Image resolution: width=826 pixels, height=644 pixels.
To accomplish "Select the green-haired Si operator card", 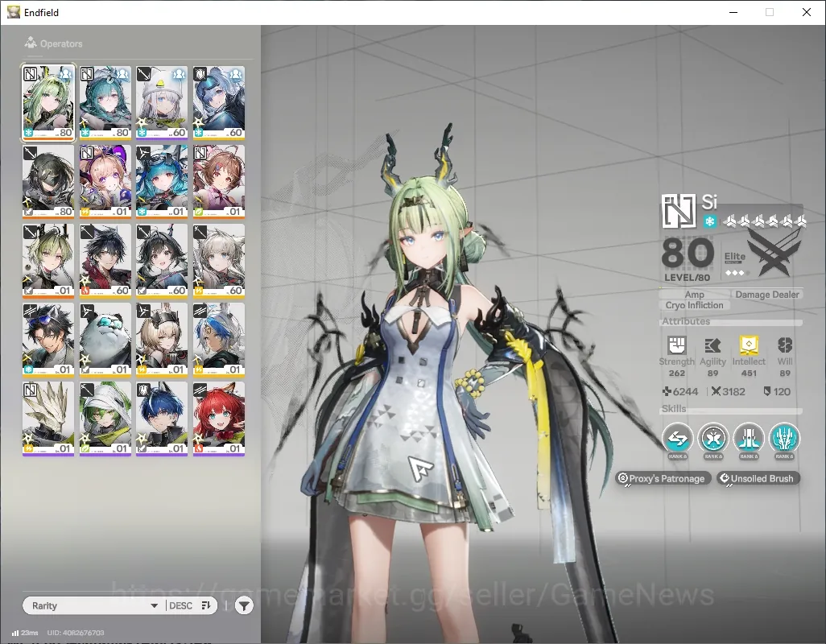I will coord(48,103).
